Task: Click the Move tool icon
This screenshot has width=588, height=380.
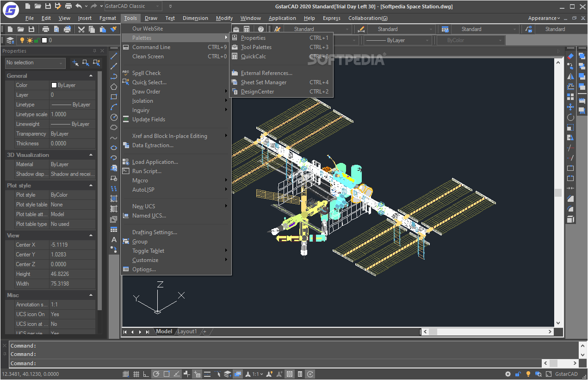Action: (x=570, y=107)
